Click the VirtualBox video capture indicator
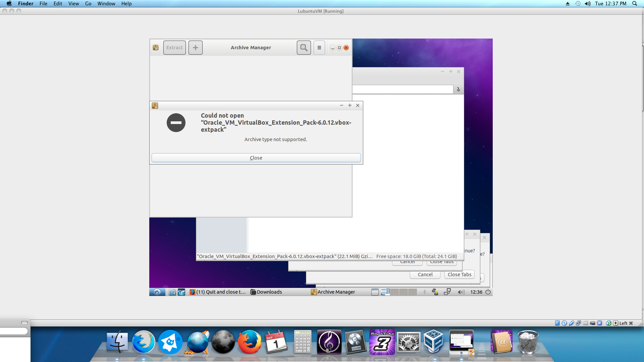 pyautogui.click(x=592, y=323)
